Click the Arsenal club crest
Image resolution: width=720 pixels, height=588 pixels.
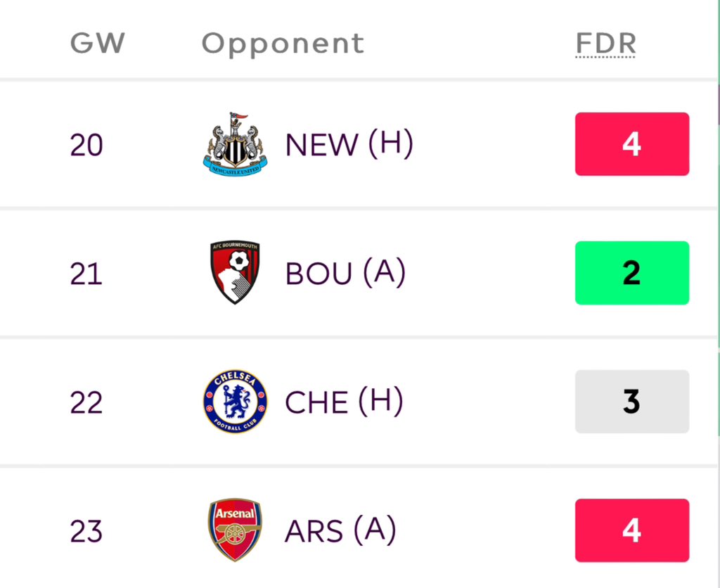pos(235,530)
